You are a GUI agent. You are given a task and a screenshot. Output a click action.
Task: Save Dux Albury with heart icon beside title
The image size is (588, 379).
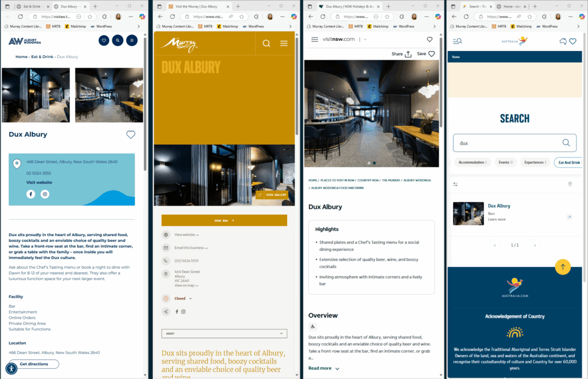[130, 134]
